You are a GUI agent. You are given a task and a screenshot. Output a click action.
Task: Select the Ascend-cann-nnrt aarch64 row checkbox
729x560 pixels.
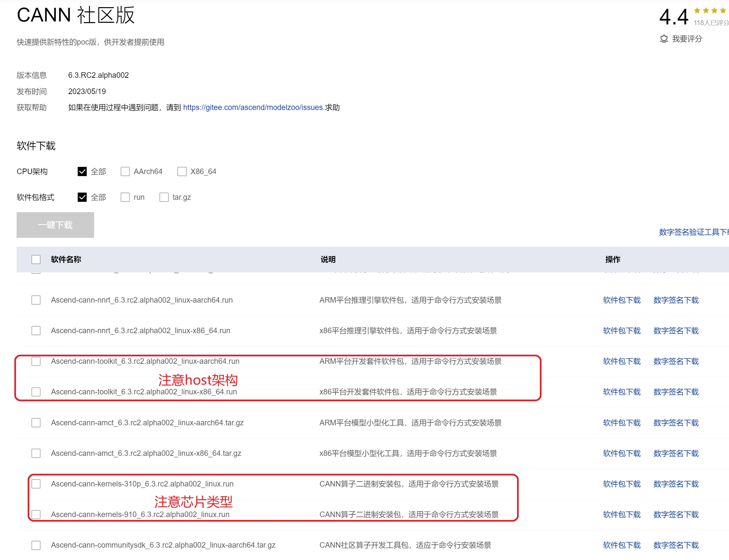tap(36, 300)
